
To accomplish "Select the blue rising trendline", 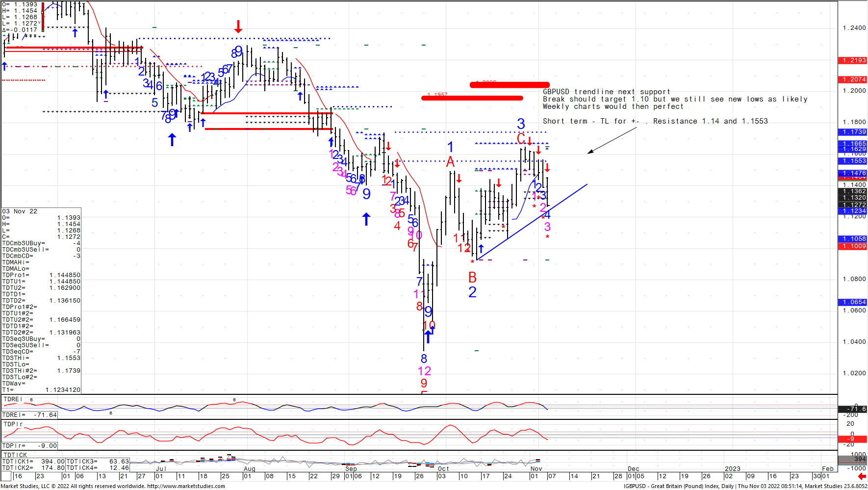I will point(532,222).
